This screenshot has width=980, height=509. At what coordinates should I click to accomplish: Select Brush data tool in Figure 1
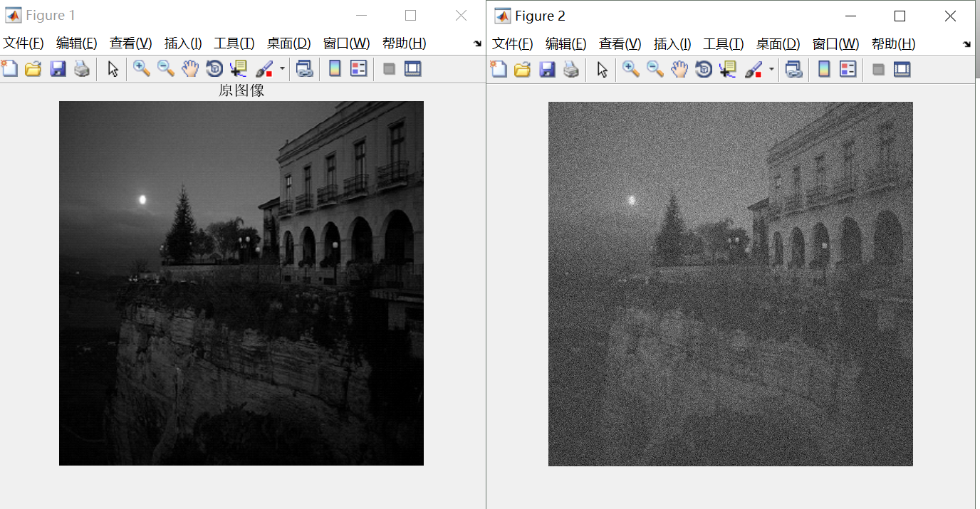coord(264,69)
